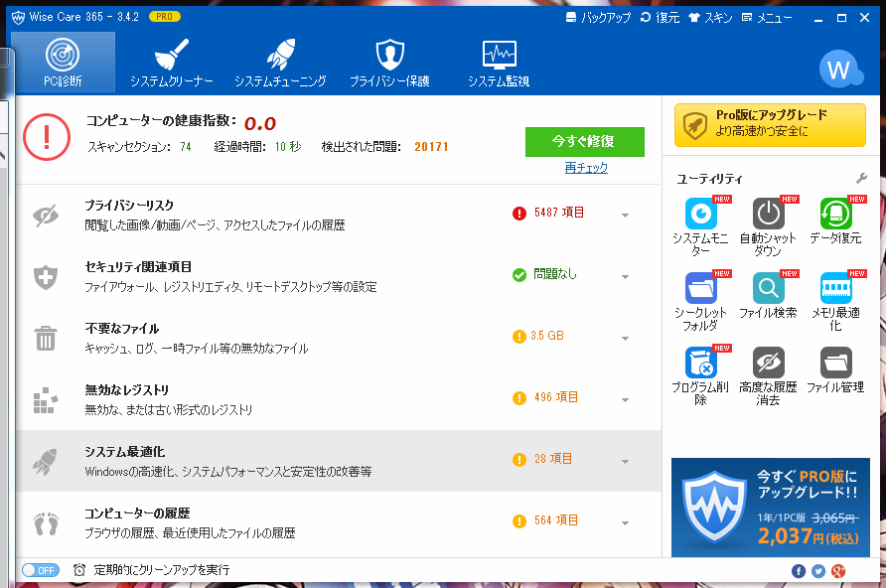Expand 不要なファイル row arrow

click(625, 339)
